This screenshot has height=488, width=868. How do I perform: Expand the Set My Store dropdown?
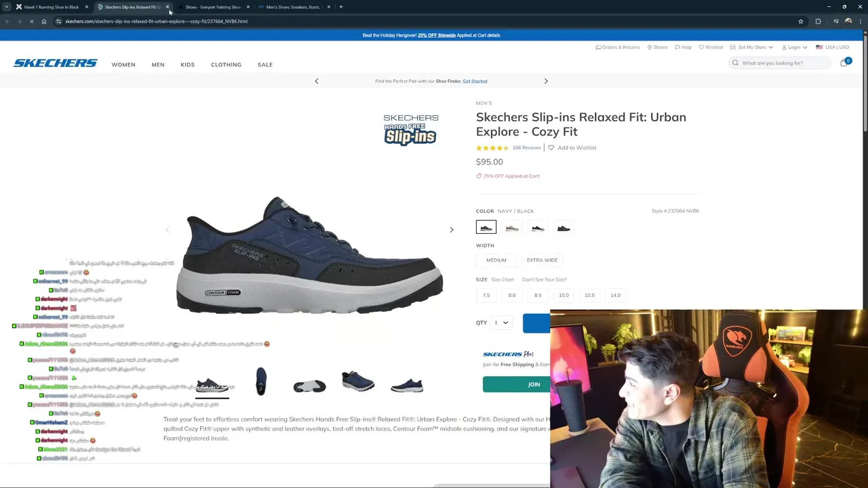(x=751, y=47)
